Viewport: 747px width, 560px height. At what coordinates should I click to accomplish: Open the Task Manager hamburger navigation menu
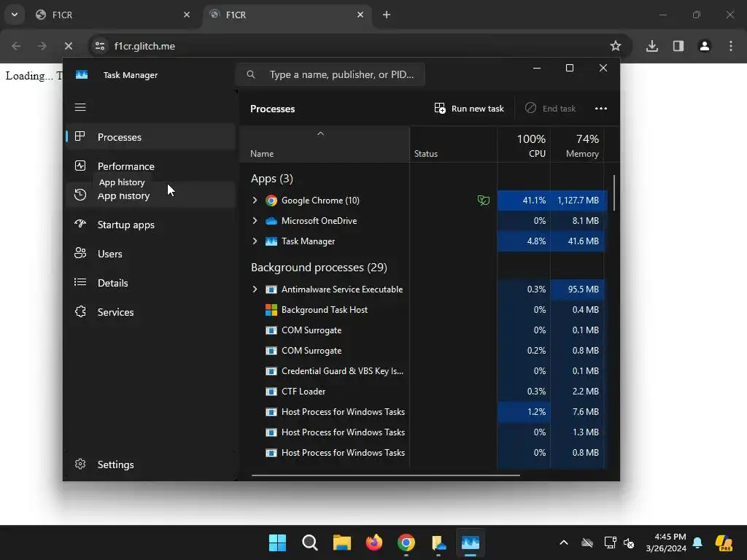(80, 107)
